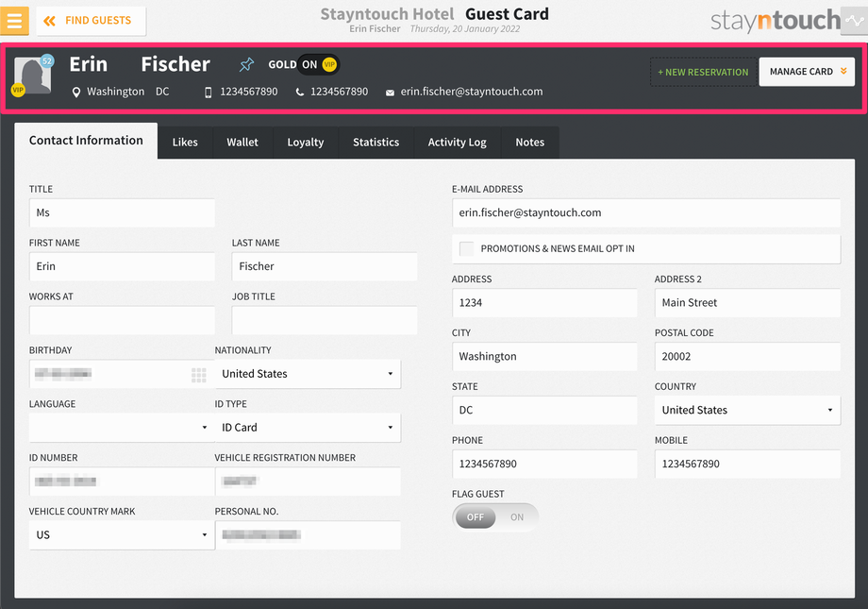The width and height of the screenshot is (868, 609).
Task: Go back to Find Guests
Action: (x=92, y=21)
